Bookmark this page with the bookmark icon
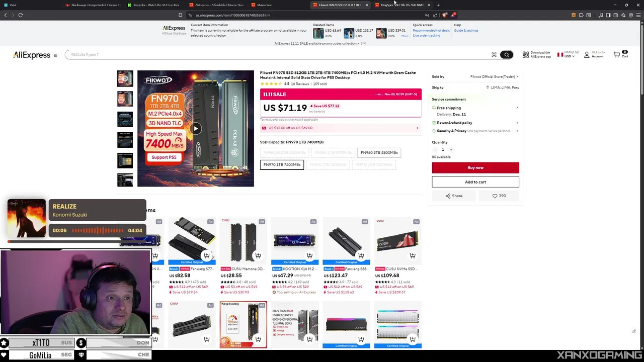644x362 pixels. (x=180, y=15)
